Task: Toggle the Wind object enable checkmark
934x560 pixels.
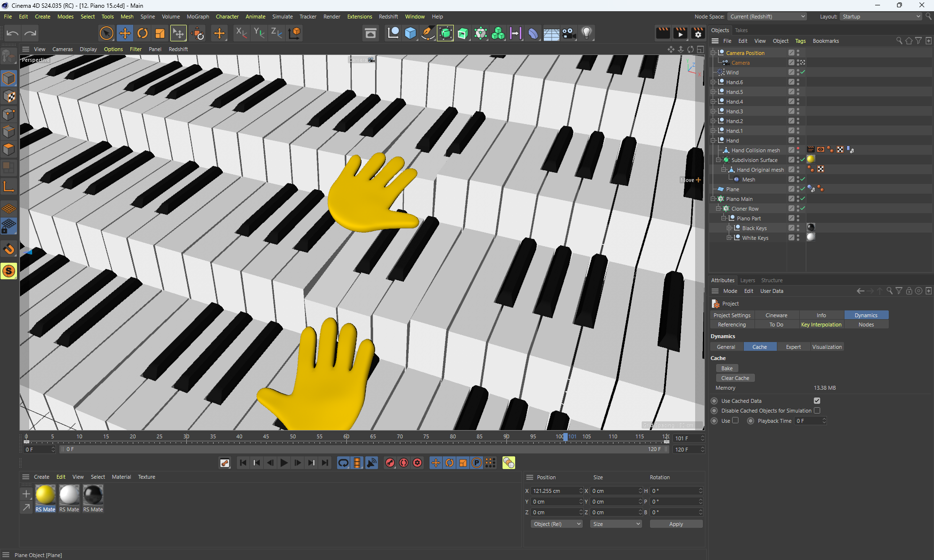Action: (803, 72)
